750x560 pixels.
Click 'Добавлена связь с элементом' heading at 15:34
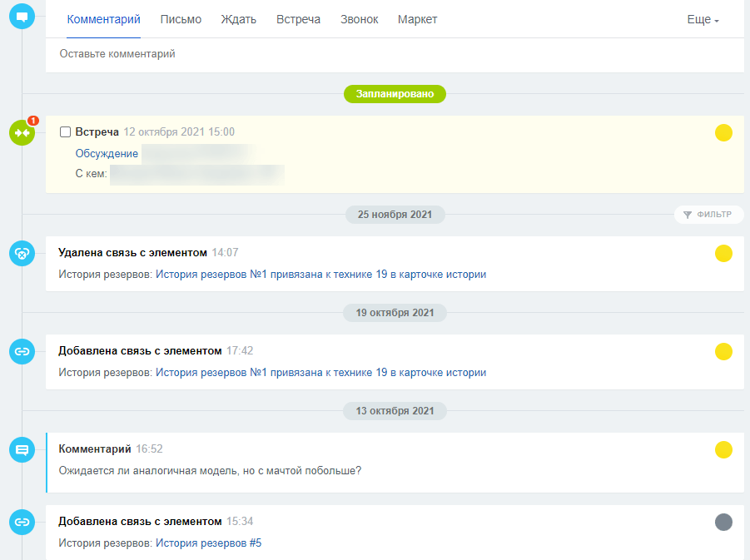pyautogui.click(x=140, y=521)
